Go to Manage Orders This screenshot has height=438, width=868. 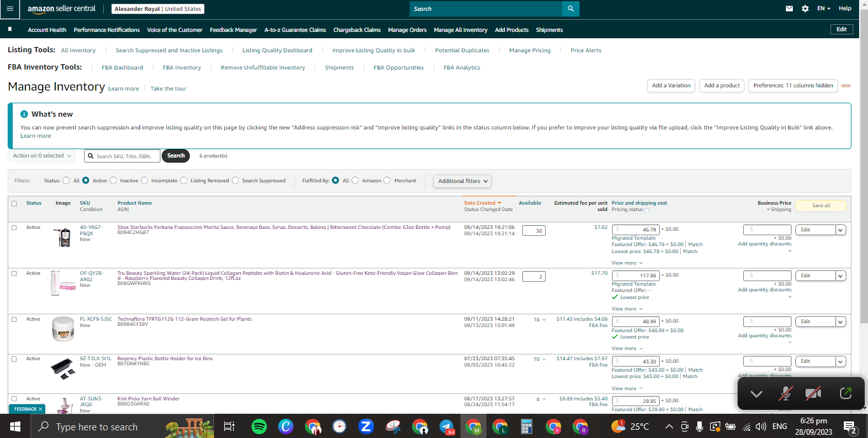[407, 30]
